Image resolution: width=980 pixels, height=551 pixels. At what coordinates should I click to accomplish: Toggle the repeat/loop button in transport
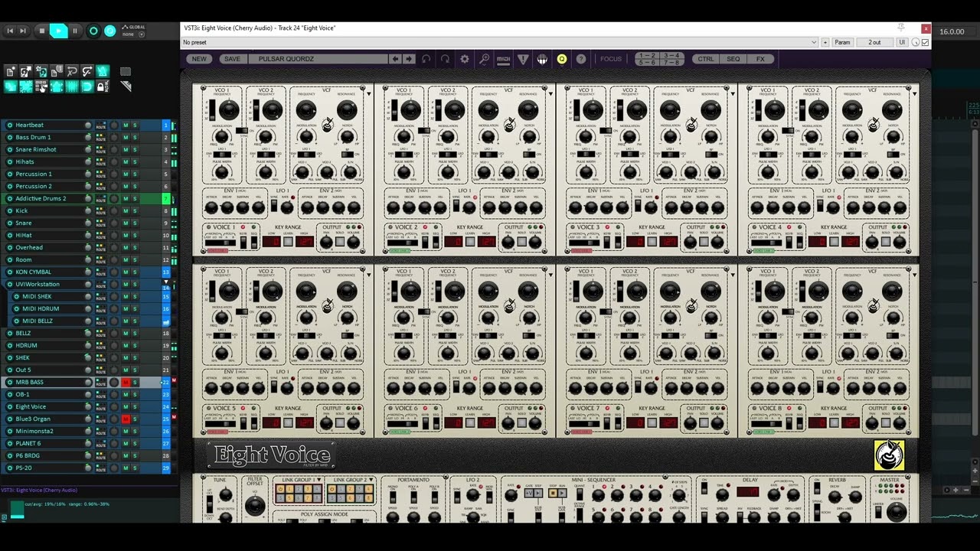click(x=109, y=31)
